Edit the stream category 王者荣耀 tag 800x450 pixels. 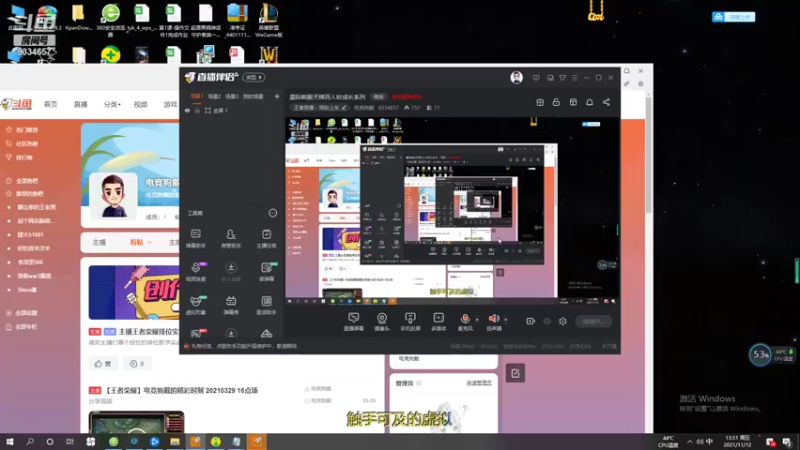tap(319, 108)
